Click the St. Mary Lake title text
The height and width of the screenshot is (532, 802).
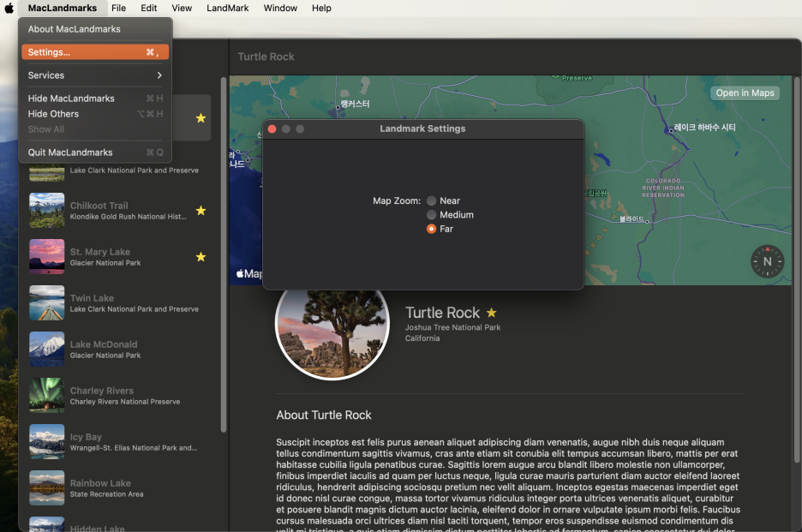click(100, 252)
